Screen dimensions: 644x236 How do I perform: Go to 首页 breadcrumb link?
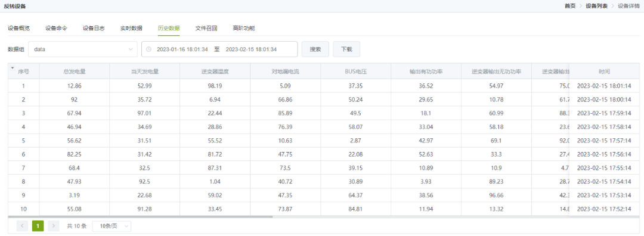570,6
